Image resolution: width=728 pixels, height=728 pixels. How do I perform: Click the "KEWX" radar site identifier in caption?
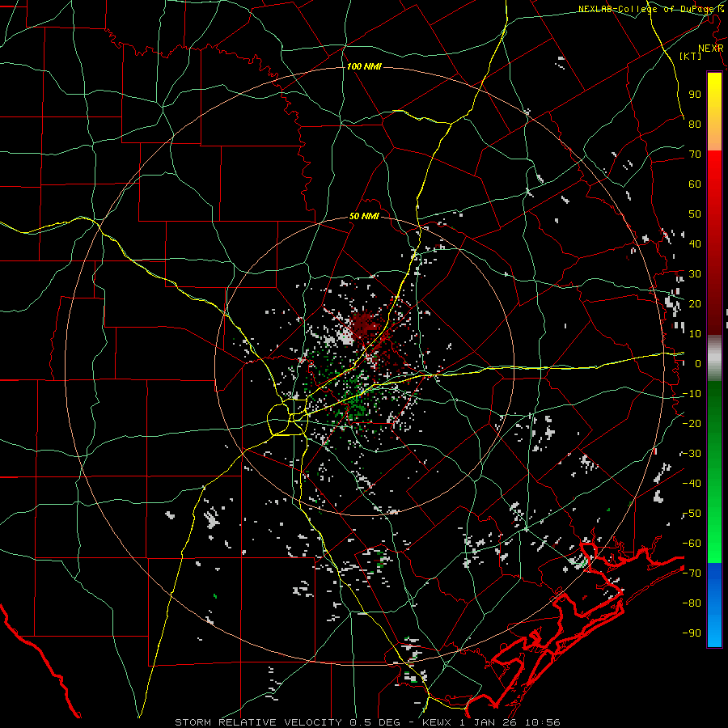pyautogui.click(x=438, y=722)
